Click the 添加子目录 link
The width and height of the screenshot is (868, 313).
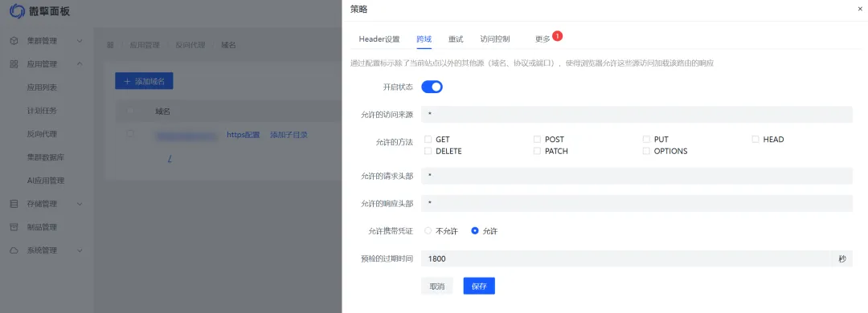click(x=289, y=134)
